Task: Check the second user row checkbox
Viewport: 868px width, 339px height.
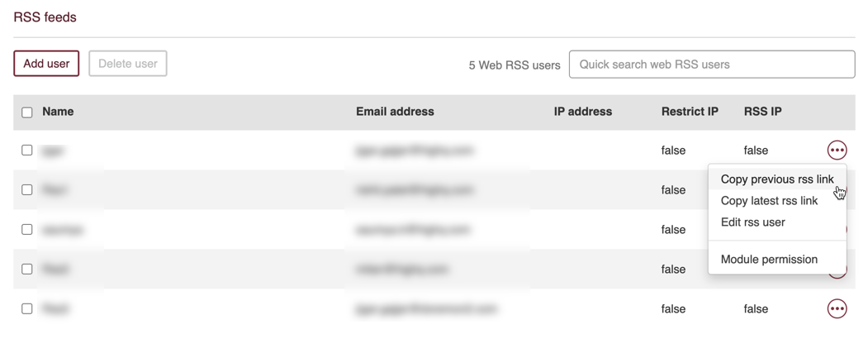Action: (26, 189)
